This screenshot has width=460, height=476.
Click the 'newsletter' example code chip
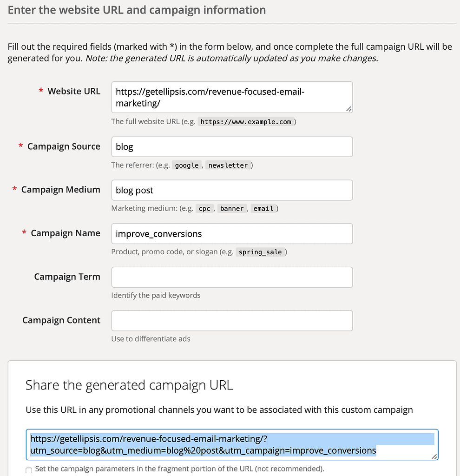tap(228, 165)
